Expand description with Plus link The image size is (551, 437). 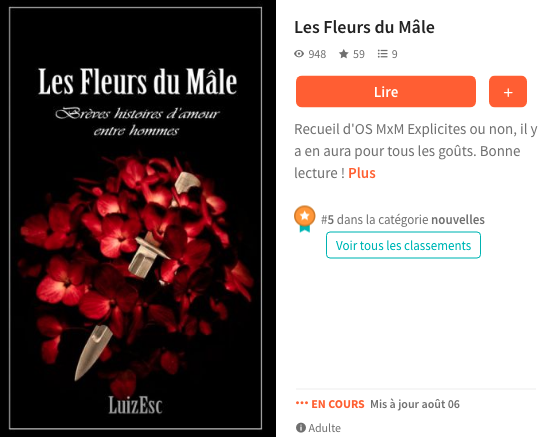tap(362, 173)
